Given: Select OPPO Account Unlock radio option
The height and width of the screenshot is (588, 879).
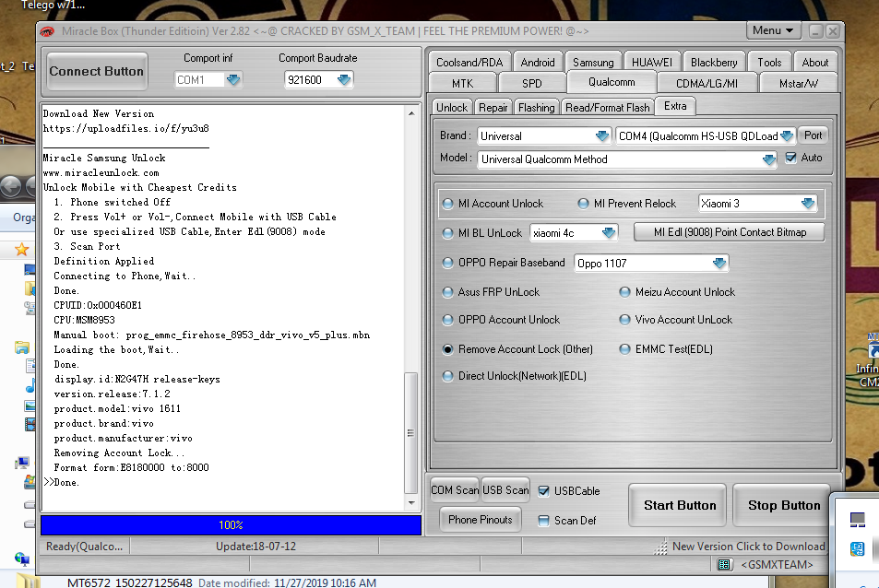Looking at the screenshot, I should click(448, 320).
